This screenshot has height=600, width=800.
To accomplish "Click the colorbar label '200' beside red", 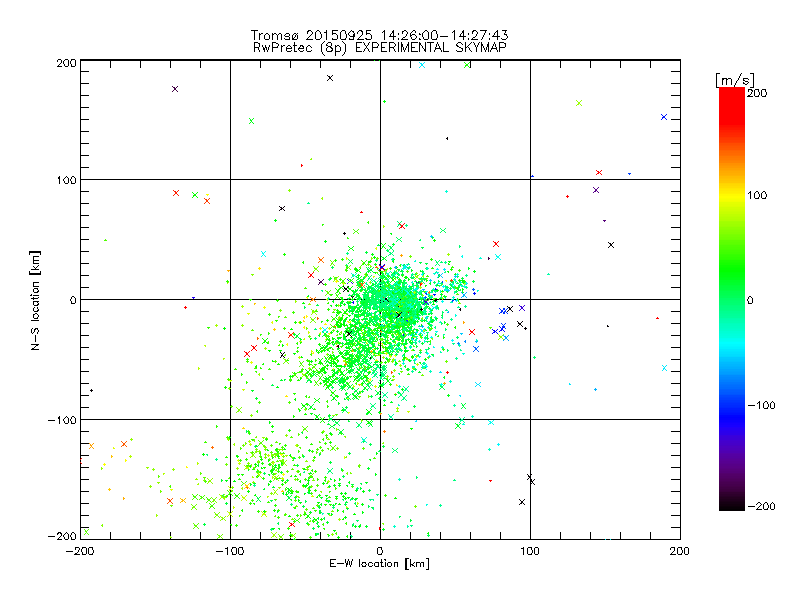I will pos(757,93).
